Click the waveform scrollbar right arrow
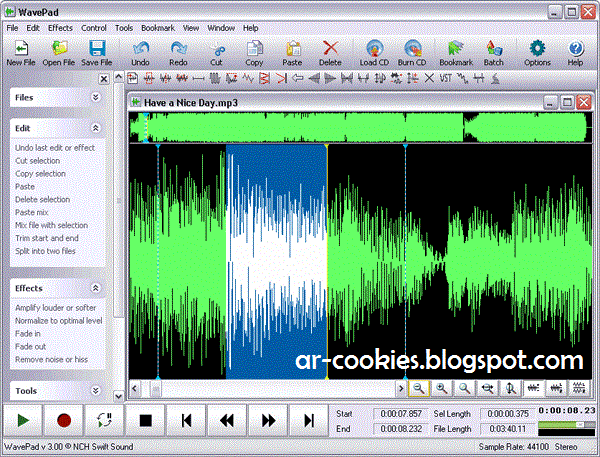The image size is (600, 457). [x=401, y=388]
